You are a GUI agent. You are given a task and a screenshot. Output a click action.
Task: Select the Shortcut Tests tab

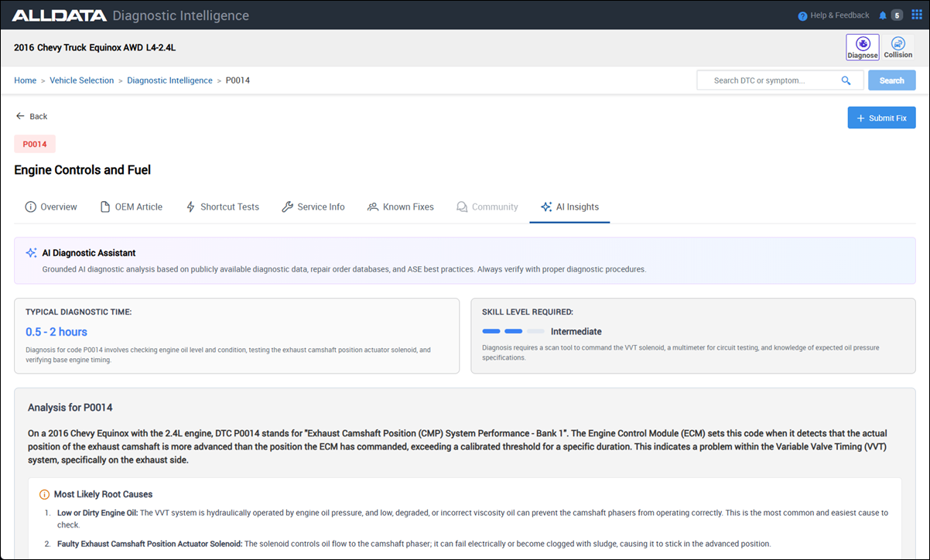click(x=222, y=207)
